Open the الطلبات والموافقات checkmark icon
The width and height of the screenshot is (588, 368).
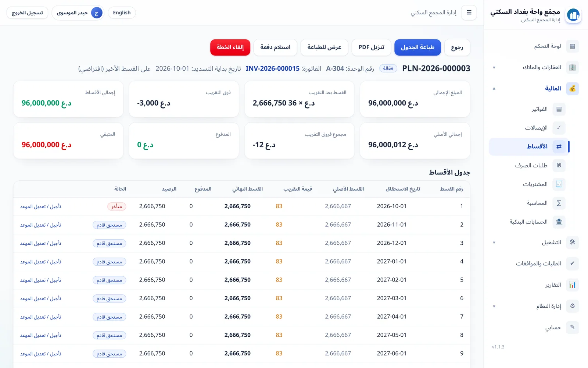point(572,263)
